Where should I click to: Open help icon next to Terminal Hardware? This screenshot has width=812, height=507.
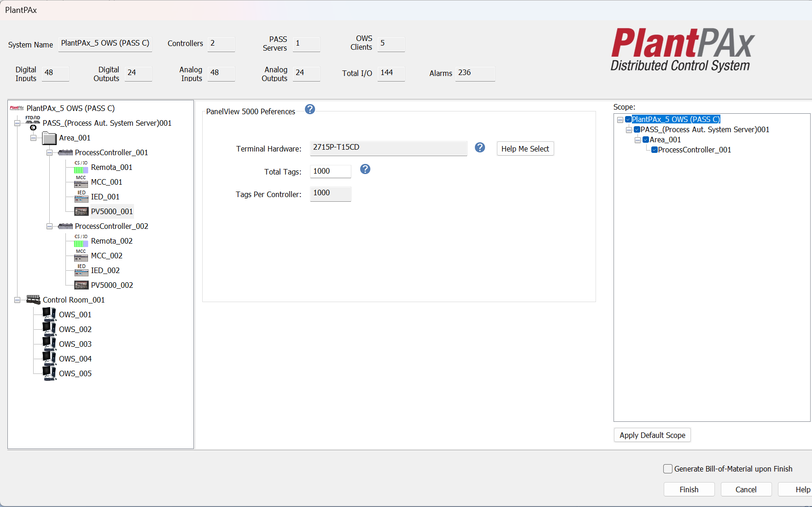pos(480,147)
